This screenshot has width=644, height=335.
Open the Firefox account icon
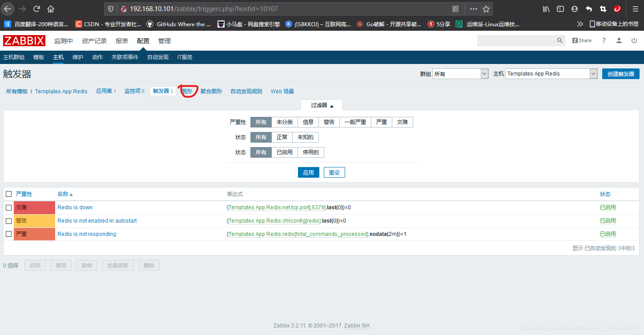[x=575, y=9]
